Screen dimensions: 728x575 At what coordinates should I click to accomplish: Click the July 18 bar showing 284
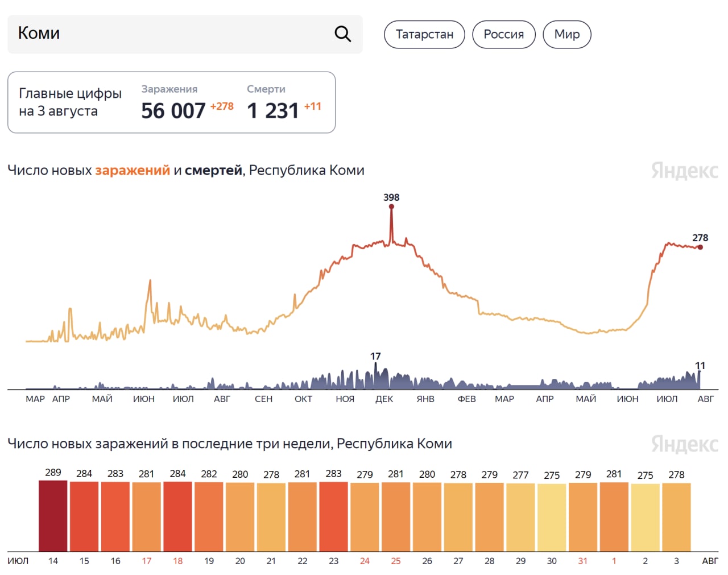point(177,516)
